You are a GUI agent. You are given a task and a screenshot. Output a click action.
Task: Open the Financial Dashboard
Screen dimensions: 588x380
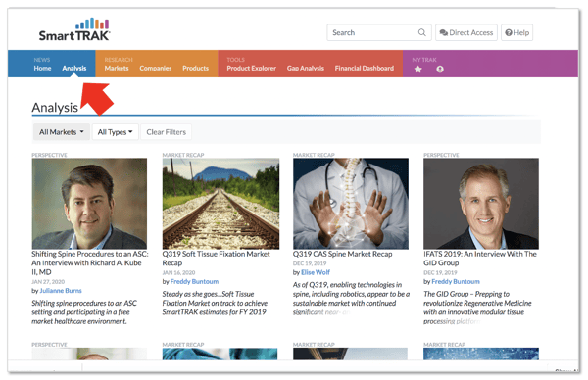pos(365,69)
